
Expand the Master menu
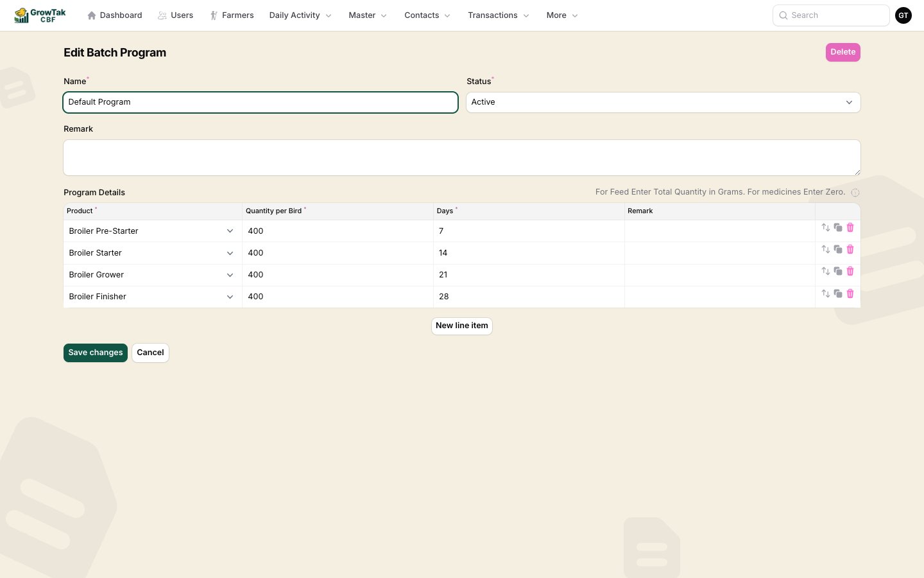point(368,15)
